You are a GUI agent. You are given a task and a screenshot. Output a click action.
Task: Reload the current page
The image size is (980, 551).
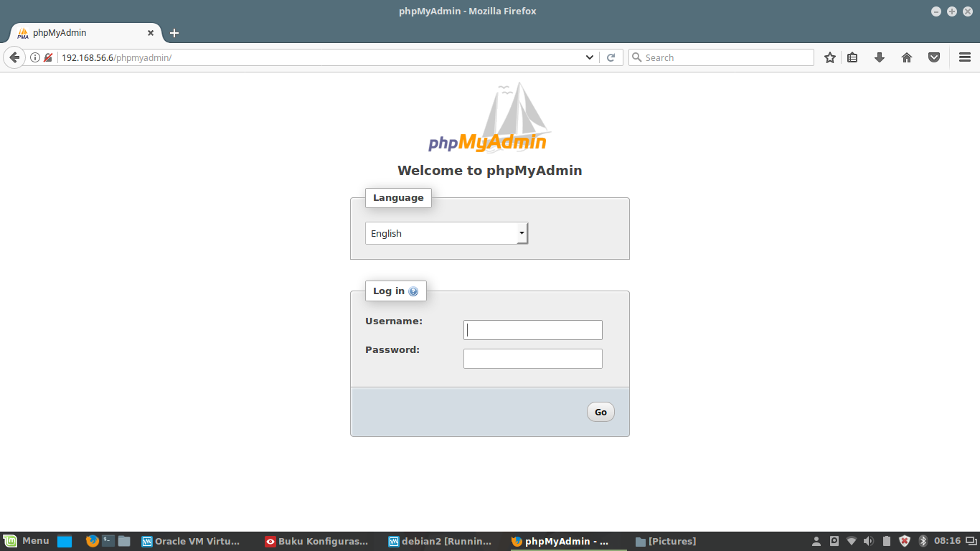click(x=611, y=57)
